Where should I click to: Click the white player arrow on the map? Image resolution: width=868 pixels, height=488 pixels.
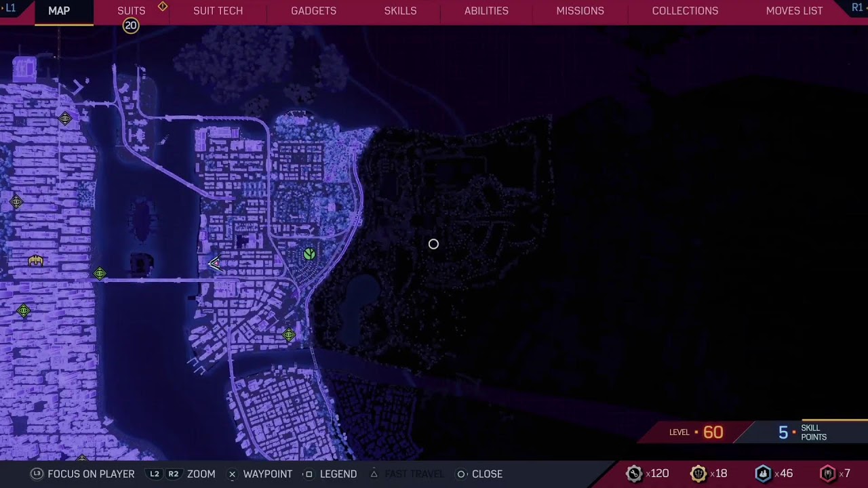[215, 264]
